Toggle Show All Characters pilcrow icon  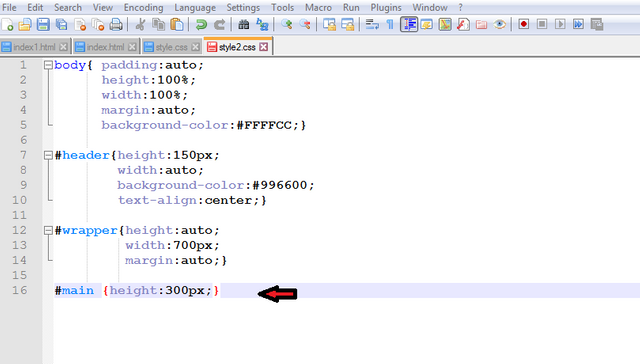(390, 24)
